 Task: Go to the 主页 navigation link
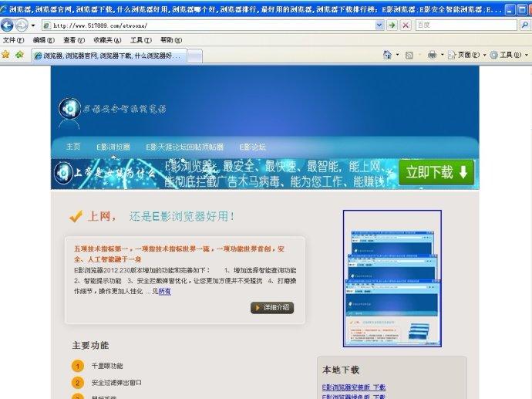point(73,147)
